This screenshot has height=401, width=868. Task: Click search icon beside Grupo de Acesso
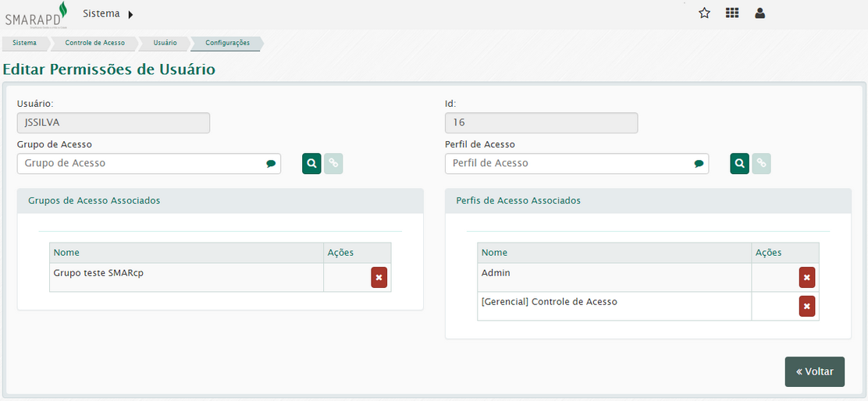tap(311, 164)
